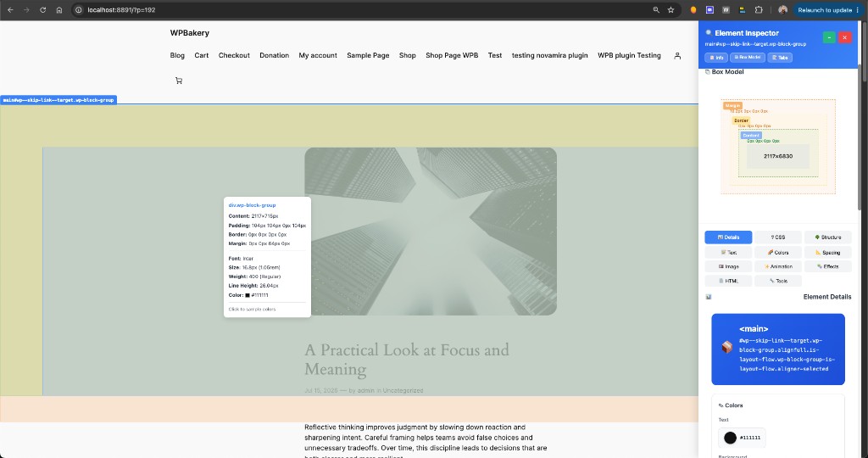Open the shopping cart icon below the menu
This screenshot has width=868, height=458.
[x=179, y=81]
